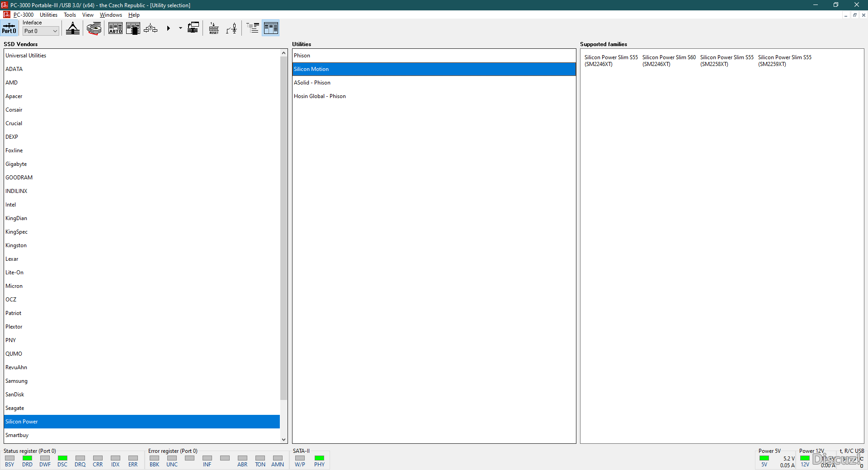Choose the Phison utility
This screenshot has height=470, width=868.
point(434,56)
